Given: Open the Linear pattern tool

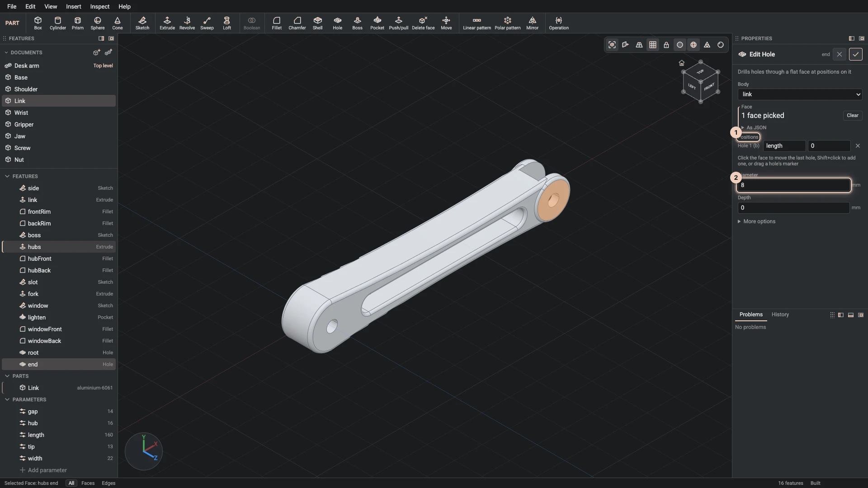Looking at the screenshot, I should (477, 23).
